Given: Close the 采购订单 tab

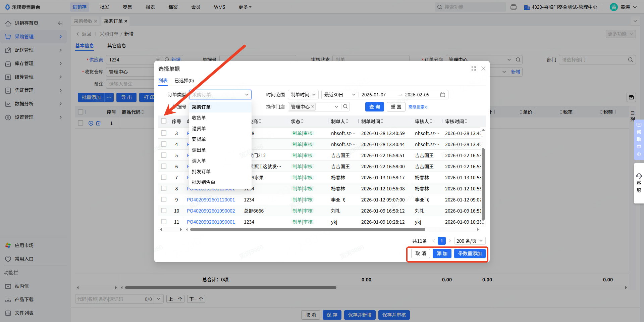Looking at the screenshot, I should coord(126,21).
